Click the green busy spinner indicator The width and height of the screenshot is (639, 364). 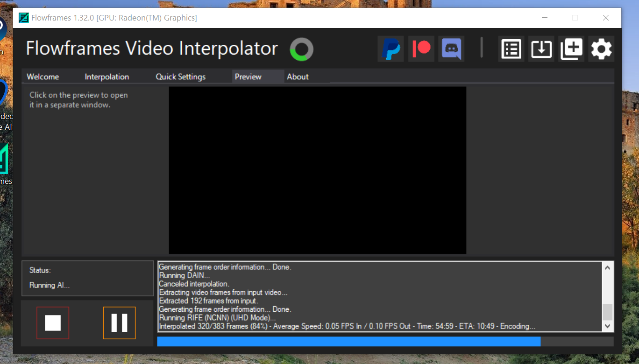point(302,49)
